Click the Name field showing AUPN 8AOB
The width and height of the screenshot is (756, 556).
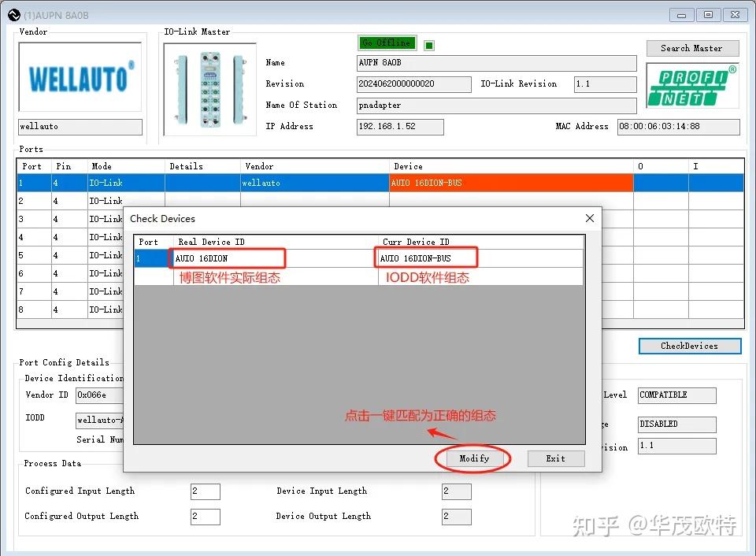(496, 63)
